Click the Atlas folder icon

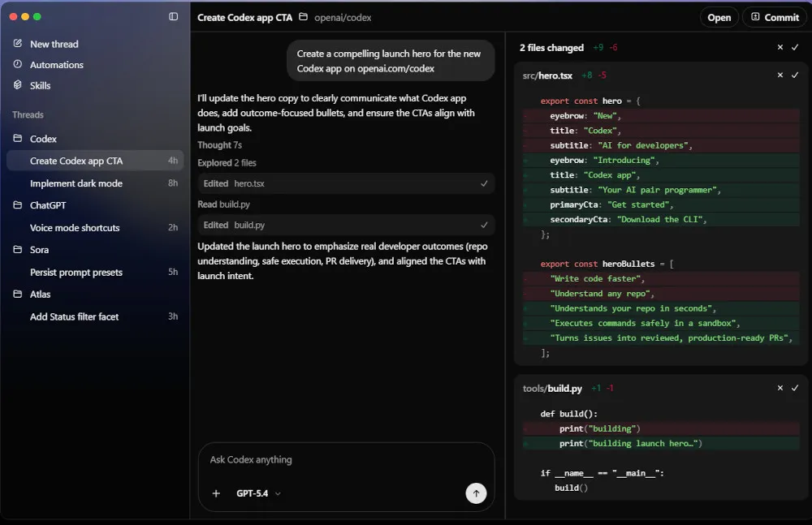[18, 294]
